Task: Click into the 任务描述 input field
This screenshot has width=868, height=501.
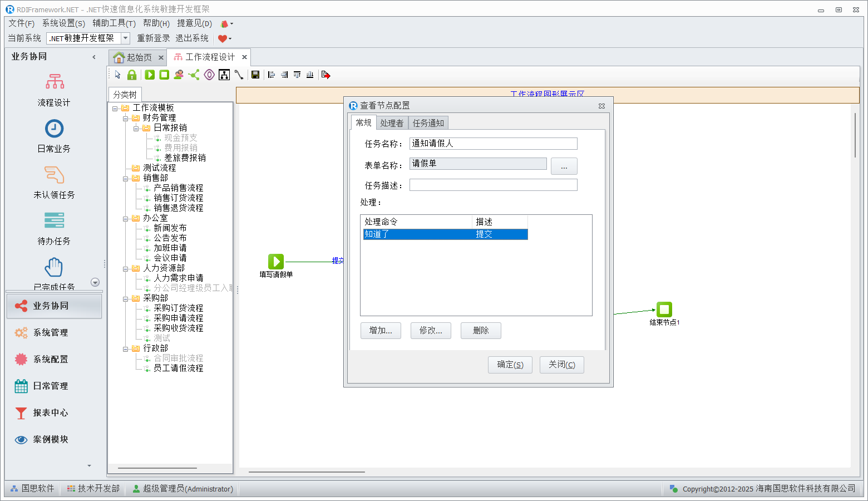Action: (493, 185)
